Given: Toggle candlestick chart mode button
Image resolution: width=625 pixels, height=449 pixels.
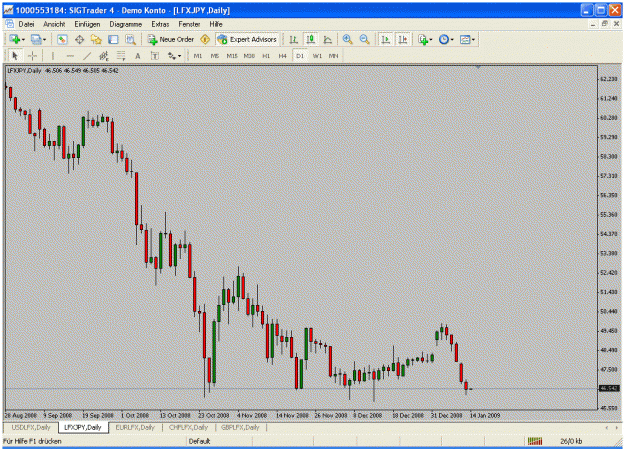Looking at the screenshot, I should tap(311, 39).
